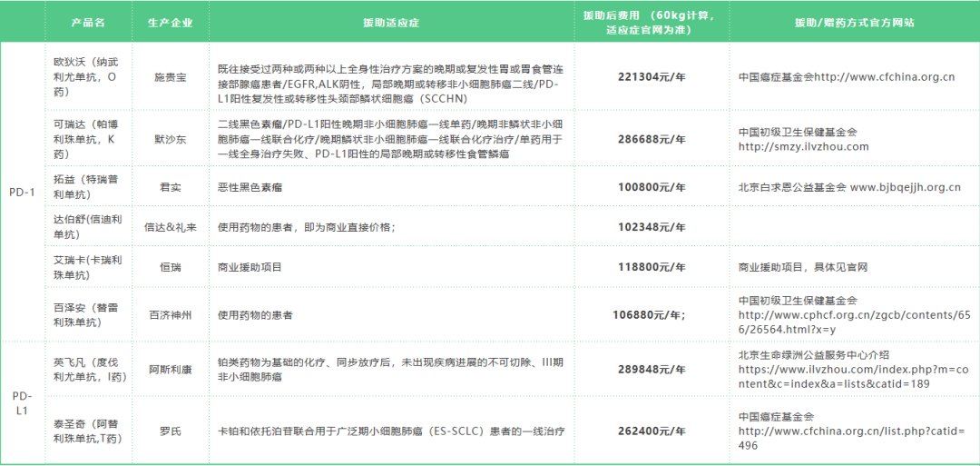Select the 信达&礼来 manufacturer cell

pos(170,227)
